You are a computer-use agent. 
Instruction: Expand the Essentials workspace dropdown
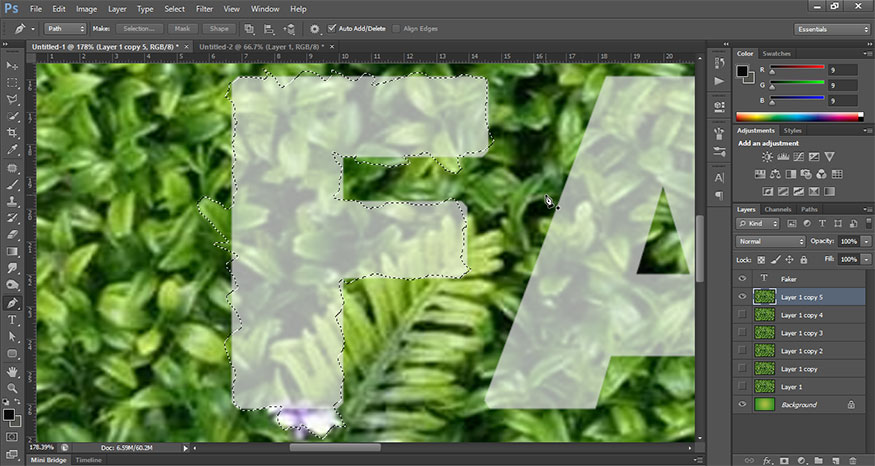832,29
